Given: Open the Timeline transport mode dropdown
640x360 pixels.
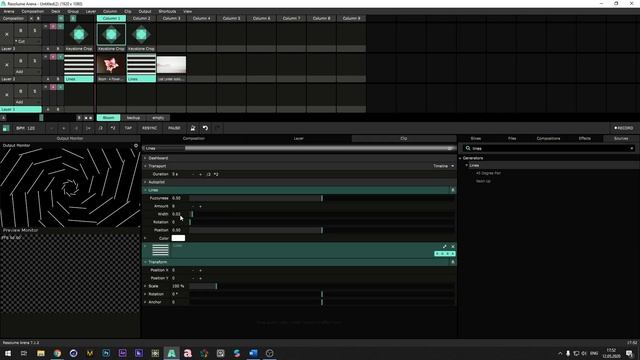Looking at the screenshot, I should pos(444,166).
